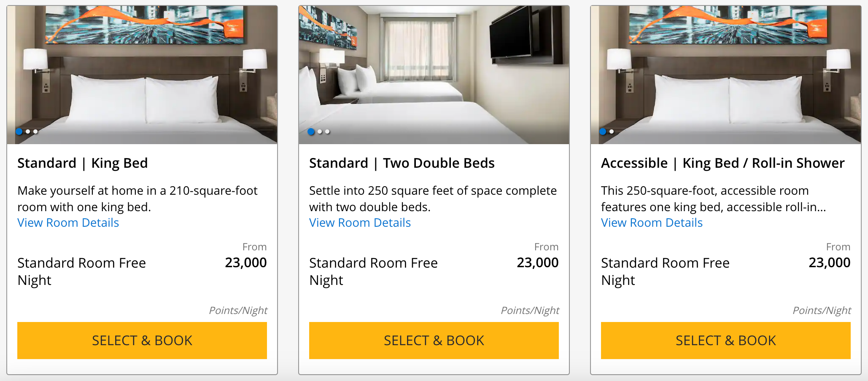Select first carousel dot on Standard King Bed photo
The height and width of the screenshot is (381, 868).
[x=19, y=131]
